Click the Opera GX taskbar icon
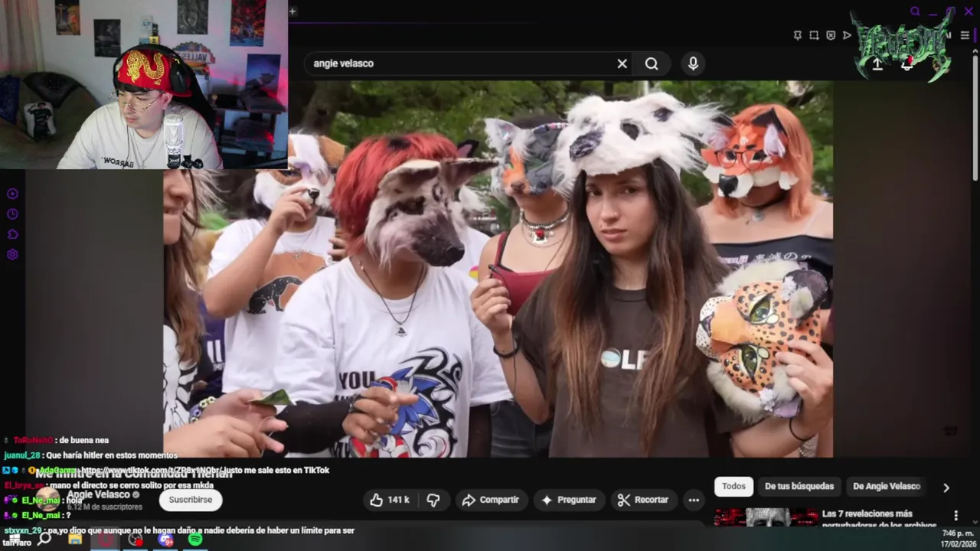The image size is (980, 551). [x=105, y=539]
